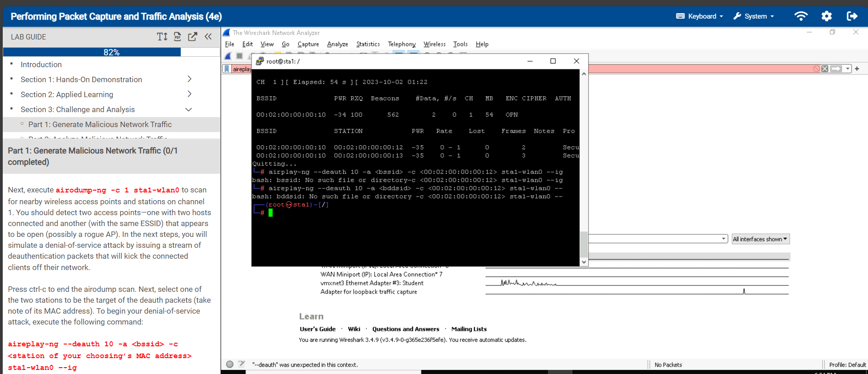Open the Wireless menu
Image resolution: width=868 pixels, height=374 pixels.
click(434, 44)
